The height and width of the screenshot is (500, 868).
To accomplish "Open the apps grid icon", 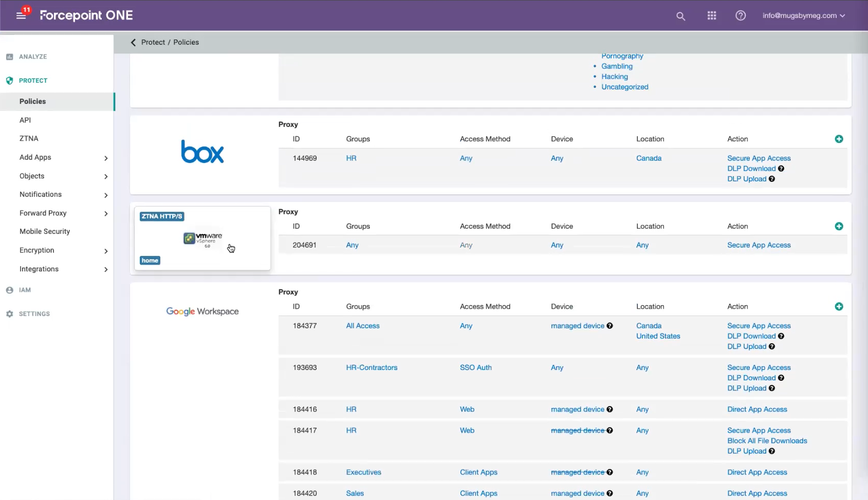I will (711, 16).
